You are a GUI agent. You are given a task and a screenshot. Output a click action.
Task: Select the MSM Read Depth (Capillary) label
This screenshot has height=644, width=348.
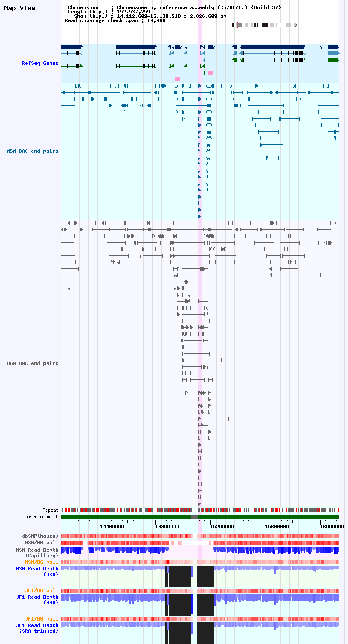37,553
